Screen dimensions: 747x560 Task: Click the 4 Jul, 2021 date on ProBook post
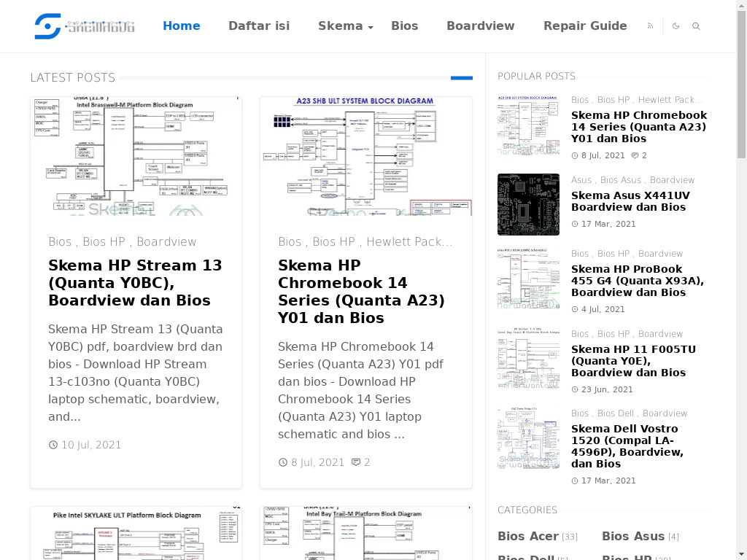[x=603, y=309]
